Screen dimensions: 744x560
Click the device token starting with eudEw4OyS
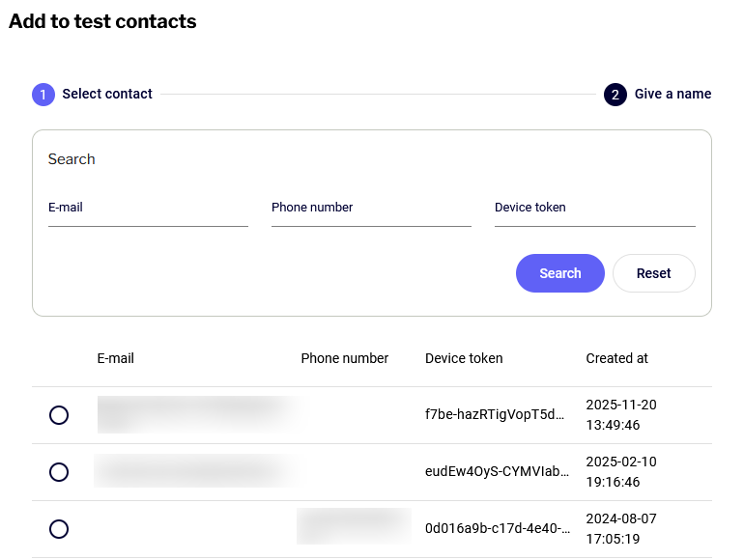497,472
